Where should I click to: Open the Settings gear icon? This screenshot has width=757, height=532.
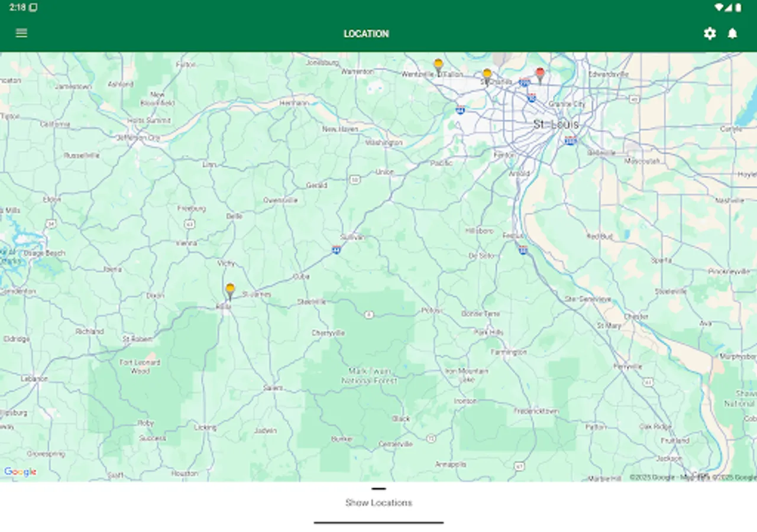pyautogui.click(x=710, y=34)
